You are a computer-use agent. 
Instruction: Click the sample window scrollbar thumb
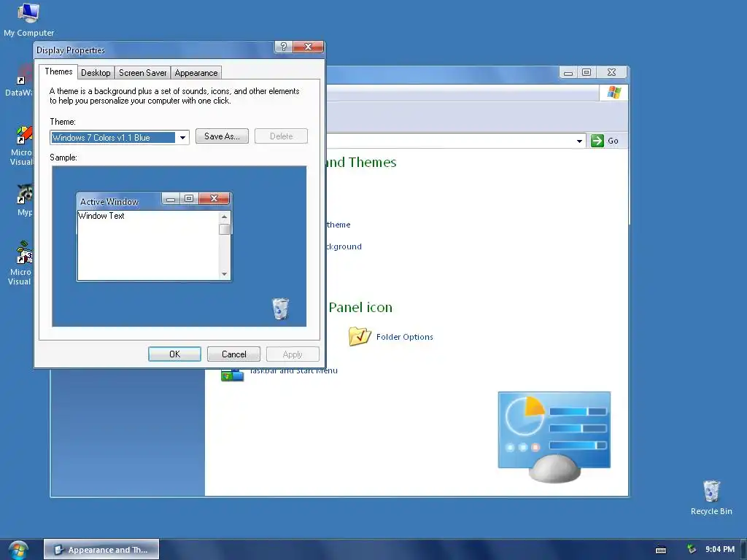coord(225,229)
